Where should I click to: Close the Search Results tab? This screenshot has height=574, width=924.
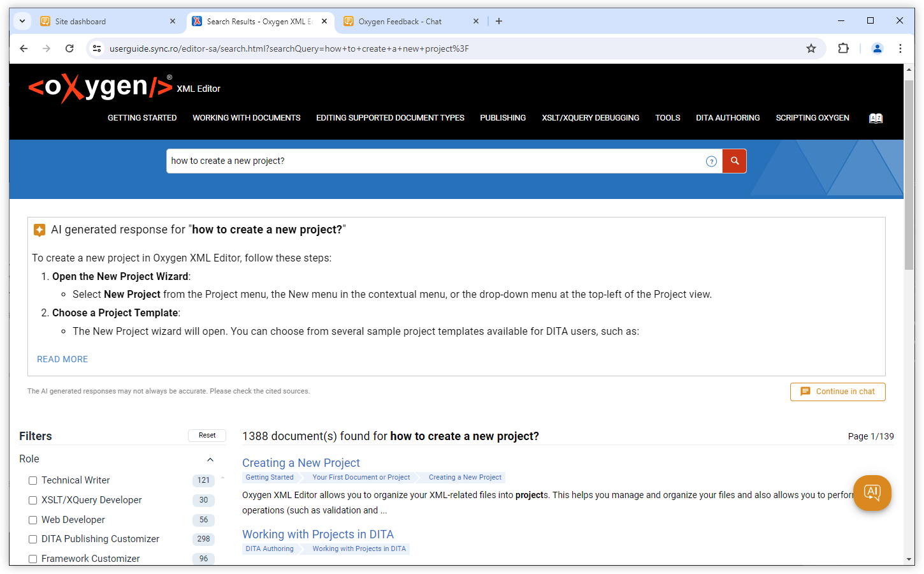click(324, 21)
